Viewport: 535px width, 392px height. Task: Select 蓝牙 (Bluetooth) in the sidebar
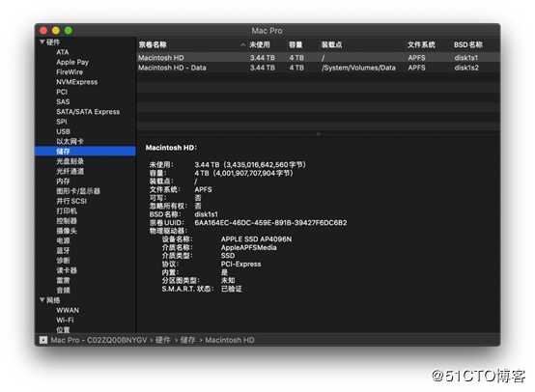[x=63, y=250]
